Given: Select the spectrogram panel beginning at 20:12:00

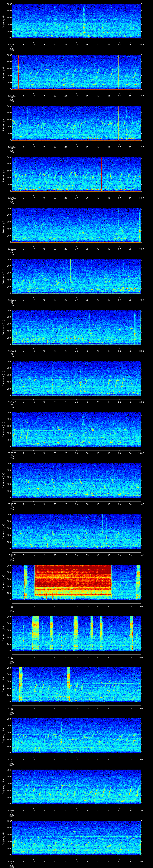Looking at the screenshot, I should (77, 582).
